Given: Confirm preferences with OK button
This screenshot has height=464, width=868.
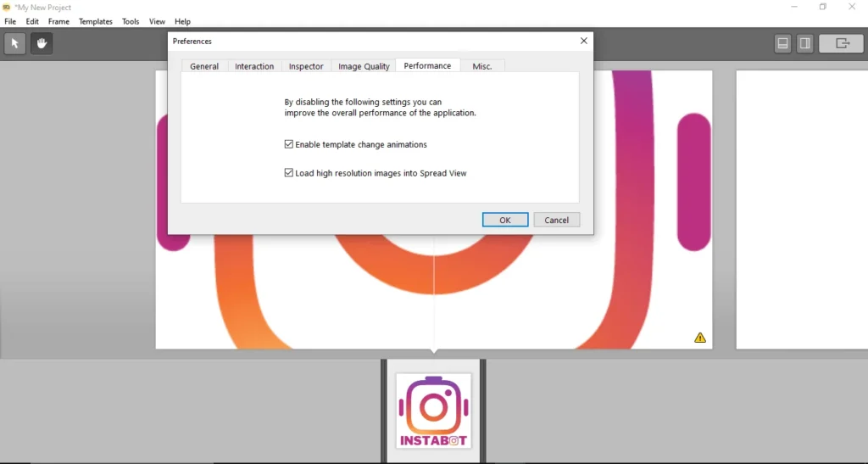Looking at the screenshot, I should pos(505,220).
